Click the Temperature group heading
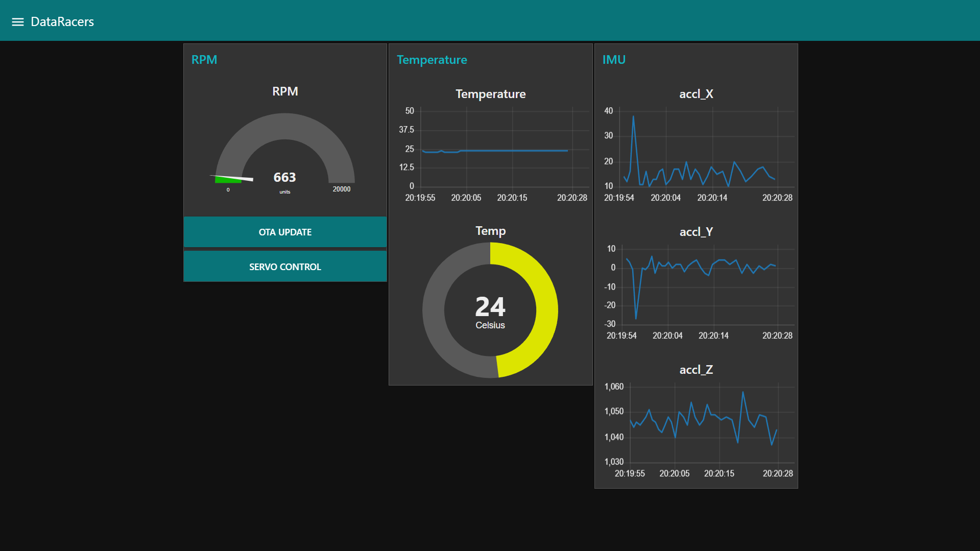The width and height of the screenshot is (980, 551). tap(432, 60)
